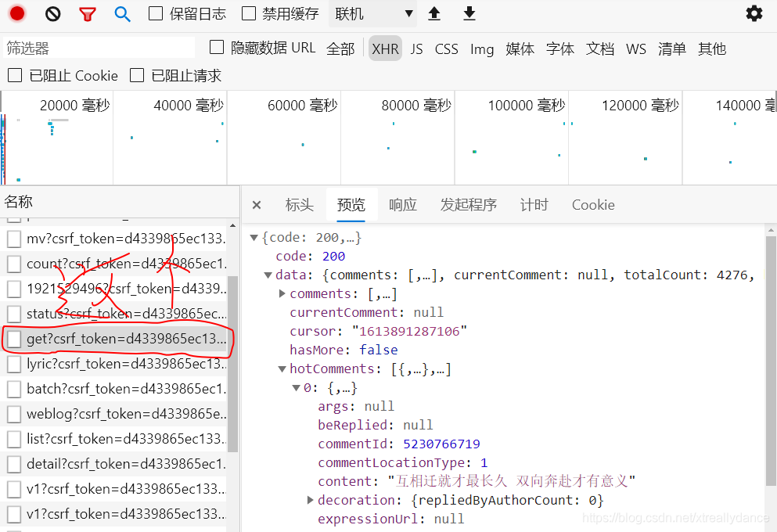Image resolution: width=777 pixels, height=532 pixels.
Task: Collapse the hotComments array node
Action: (x=282, y=369)
